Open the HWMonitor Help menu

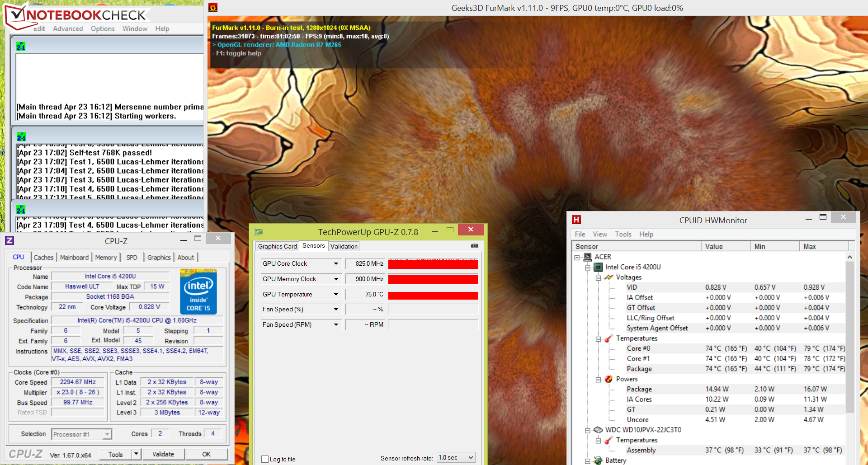point(646,234)
